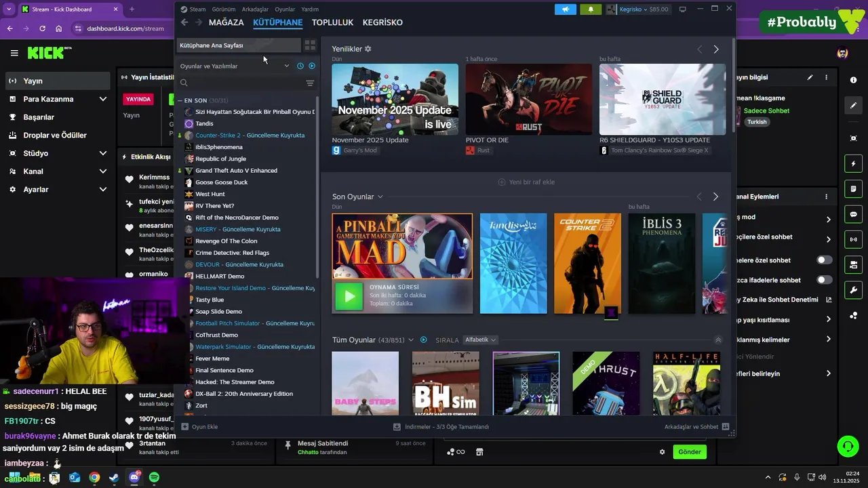Open Kick chat settings gear near Gönder
Screen dimensions: 868x488
tap(663, 452)
